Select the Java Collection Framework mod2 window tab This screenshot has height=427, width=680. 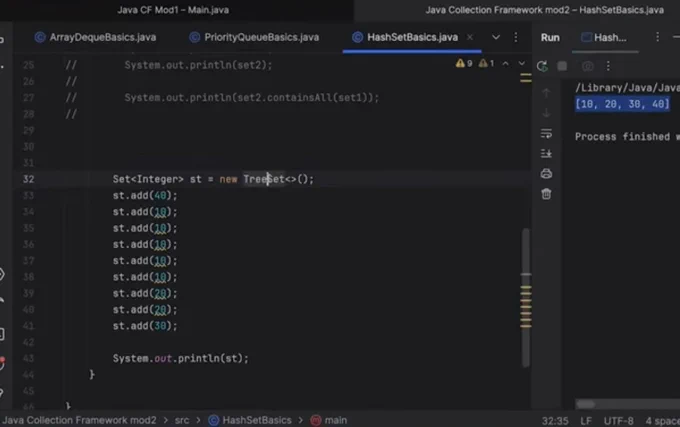pos(544,10)
